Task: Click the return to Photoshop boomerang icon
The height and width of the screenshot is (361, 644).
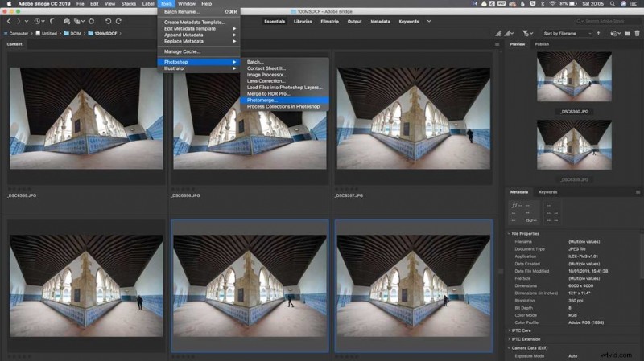Action: point(52,22)
